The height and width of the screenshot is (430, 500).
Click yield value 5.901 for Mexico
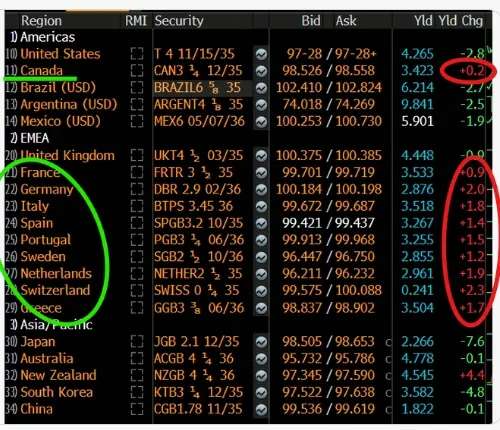[418, 121]
